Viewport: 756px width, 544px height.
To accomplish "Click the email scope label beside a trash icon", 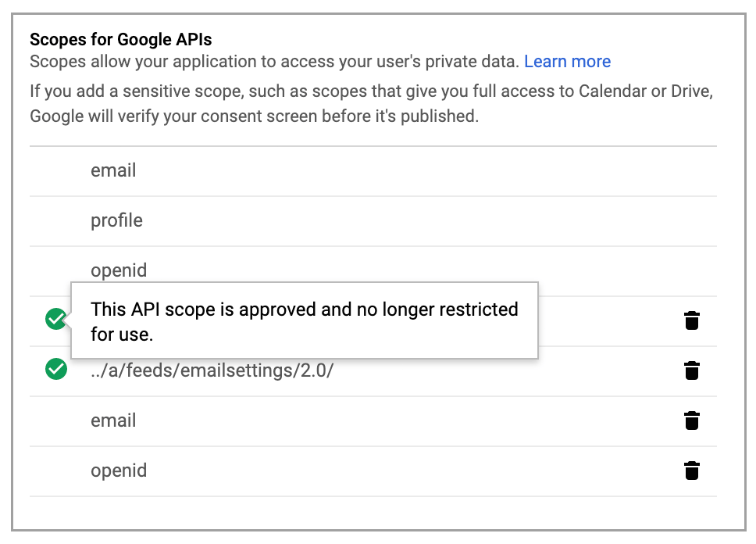I will (x=113, y=421).
